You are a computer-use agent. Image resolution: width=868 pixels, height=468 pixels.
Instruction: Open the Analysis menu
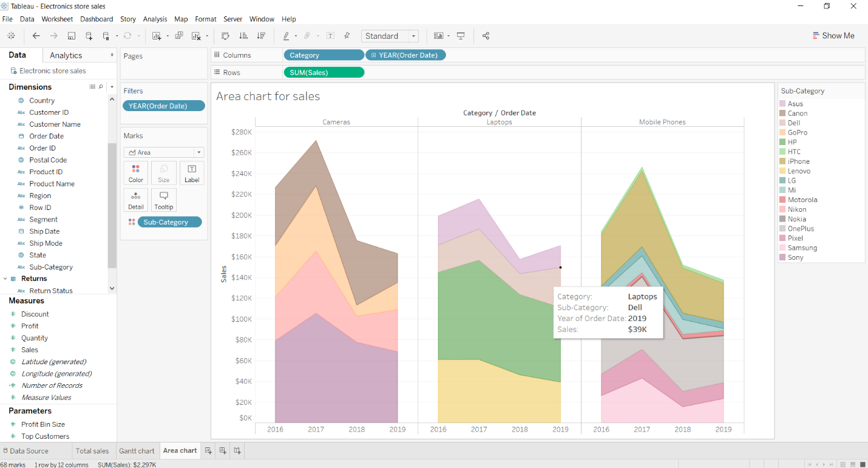(155, 19)
